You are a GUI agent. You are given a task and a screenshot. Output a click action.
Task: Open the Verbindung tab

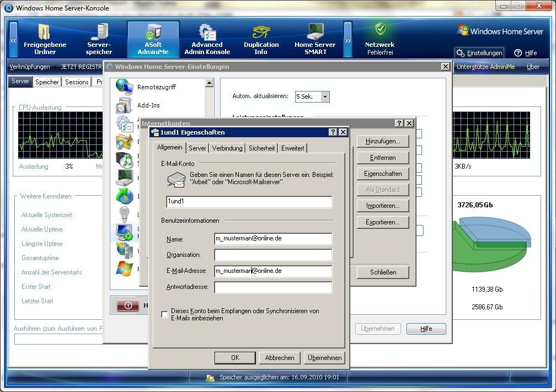pyautogui.click(x=227, y=148)
